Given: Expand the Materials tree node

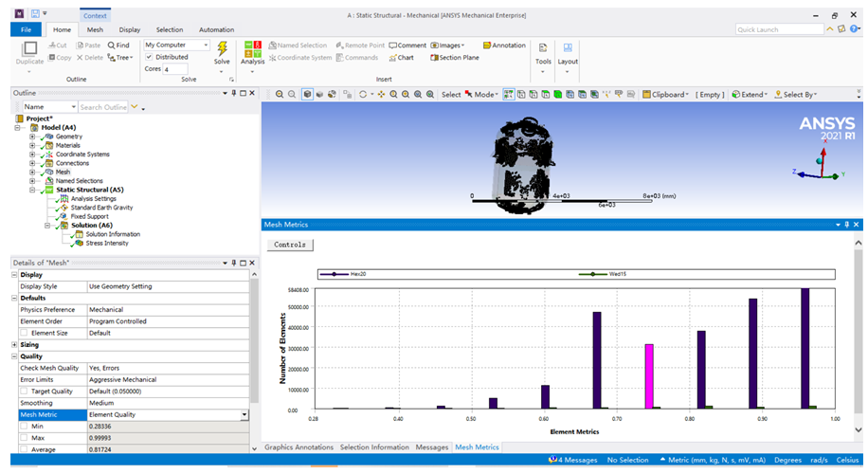Looking at the screenshot, I should tap(32, 145).
